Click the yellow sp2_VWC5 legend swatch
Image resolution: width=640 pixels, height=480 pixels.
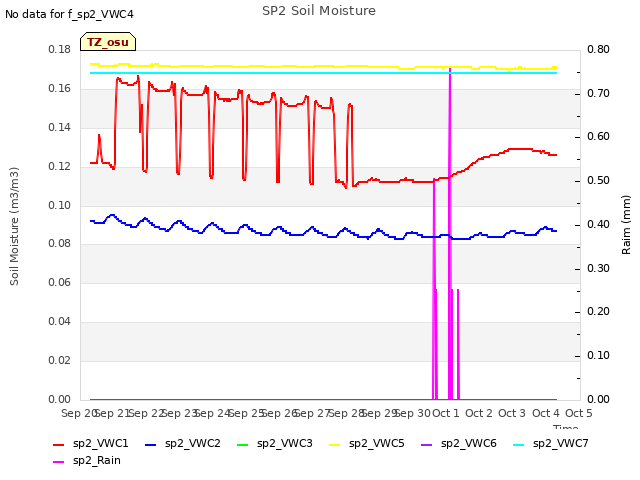335,444
